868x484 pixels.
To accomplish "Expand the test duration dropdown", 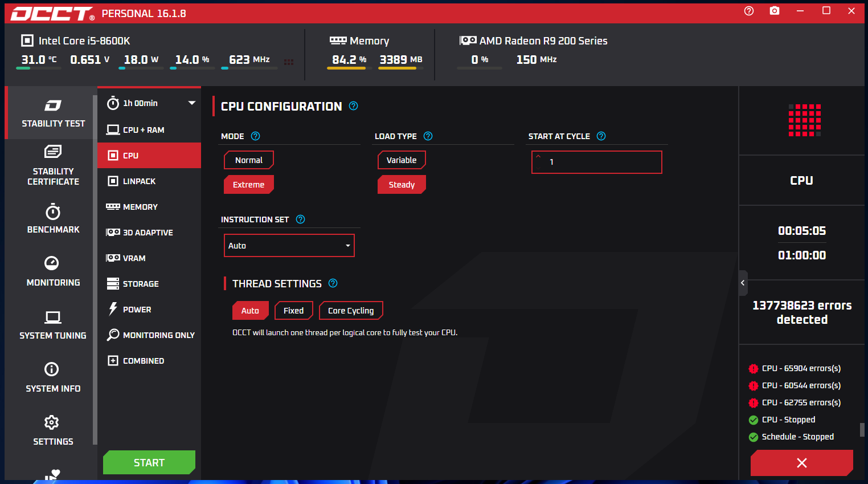I will (x=193, y=103).
